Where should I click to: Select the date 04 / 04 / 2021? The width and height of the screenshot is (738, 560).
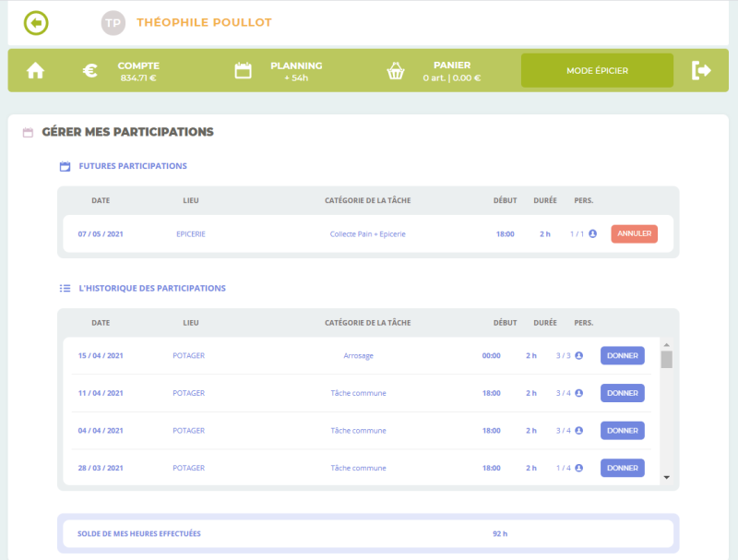click(101, 431)
